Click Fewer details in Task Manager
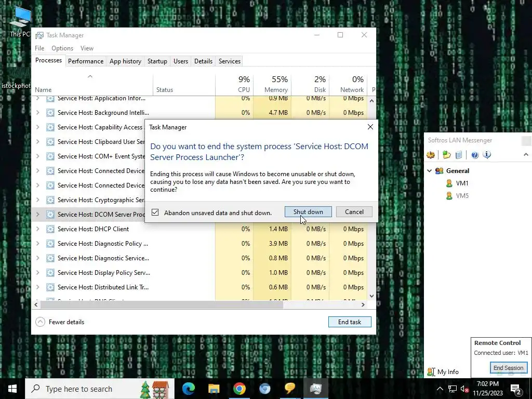Image resolution: width=532 pixels, height=399 pixels. pyautogui.click(x=60, y=322)
